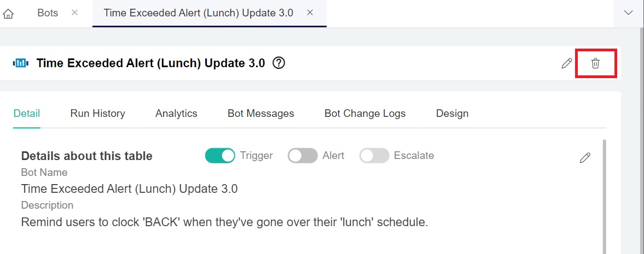Screen dimensions: 644x254
Task: Click the bot icon beside the page title
Action: click(x=21, y=63)
